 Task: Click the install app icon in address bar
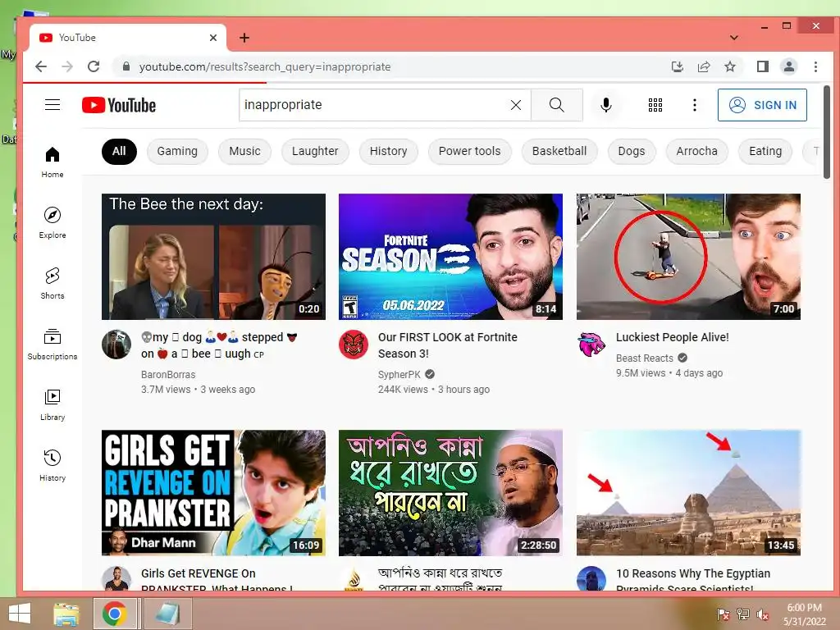677,66
